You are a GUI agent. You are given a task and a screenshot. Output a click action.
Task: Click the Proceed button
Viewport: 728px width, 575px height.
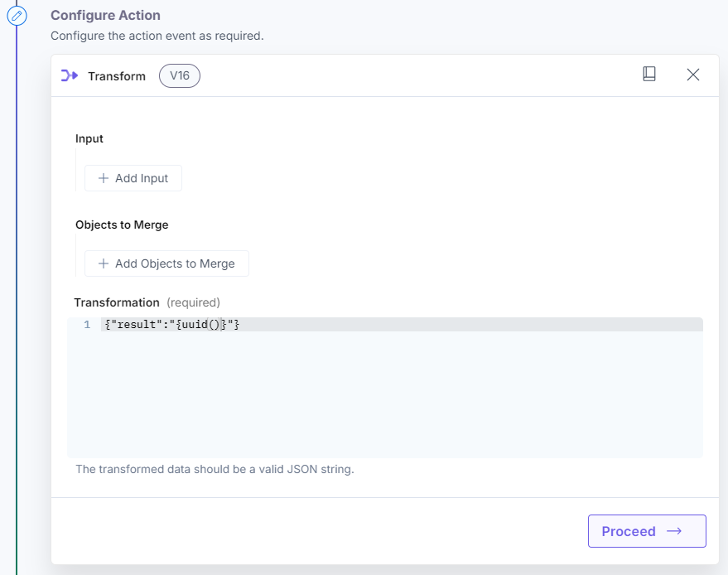(x=647, y=531)
